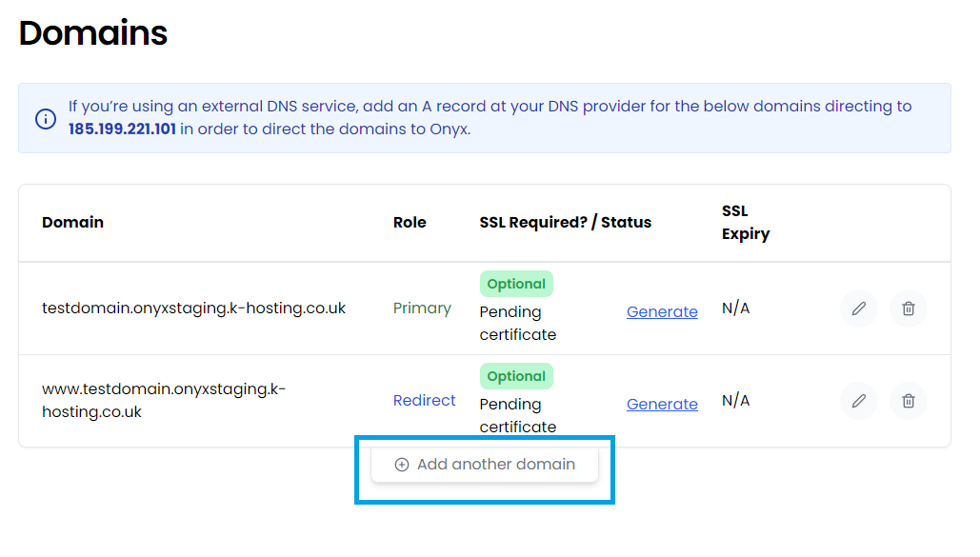The image size is (980, 557).
Task: Delete the primary testdomain row via trash icon
Action: click(x=909, y=308)
